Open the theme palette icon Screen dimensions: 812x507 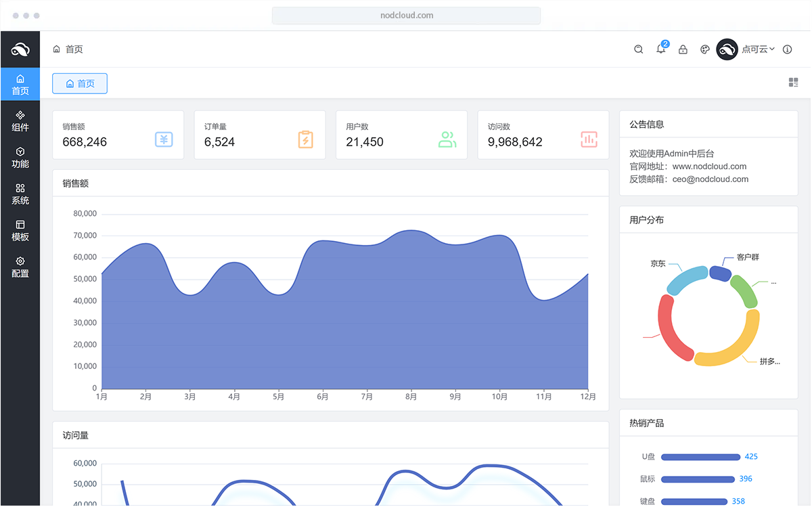(x=704, y=49)
